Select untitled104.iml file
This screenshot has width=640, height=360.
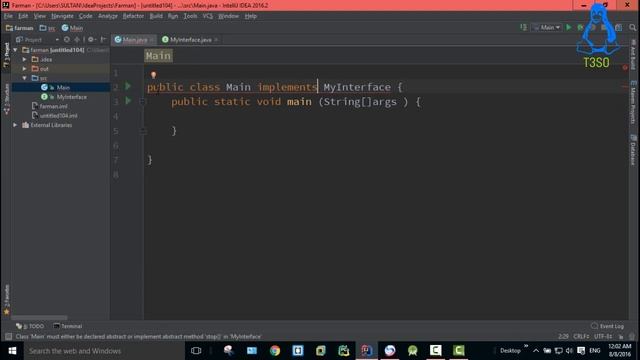(x=58, y=116)
